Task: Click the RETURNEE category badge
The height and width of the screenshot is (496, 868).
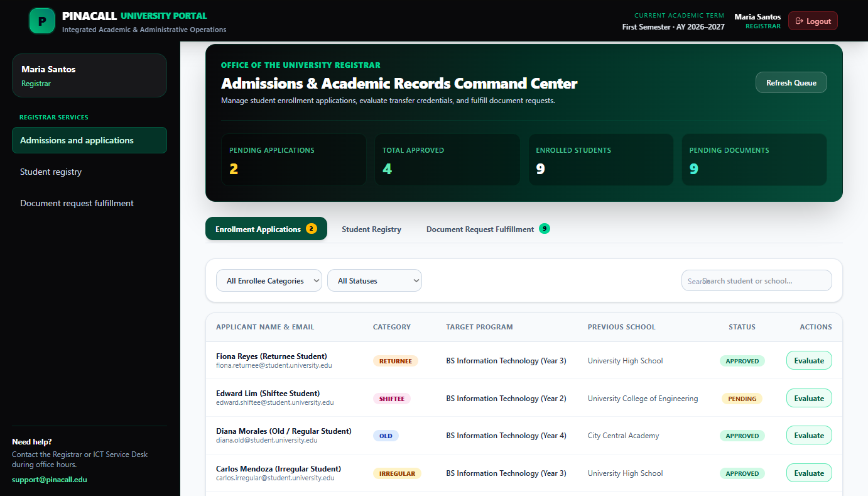Action: tap(396, 361)
